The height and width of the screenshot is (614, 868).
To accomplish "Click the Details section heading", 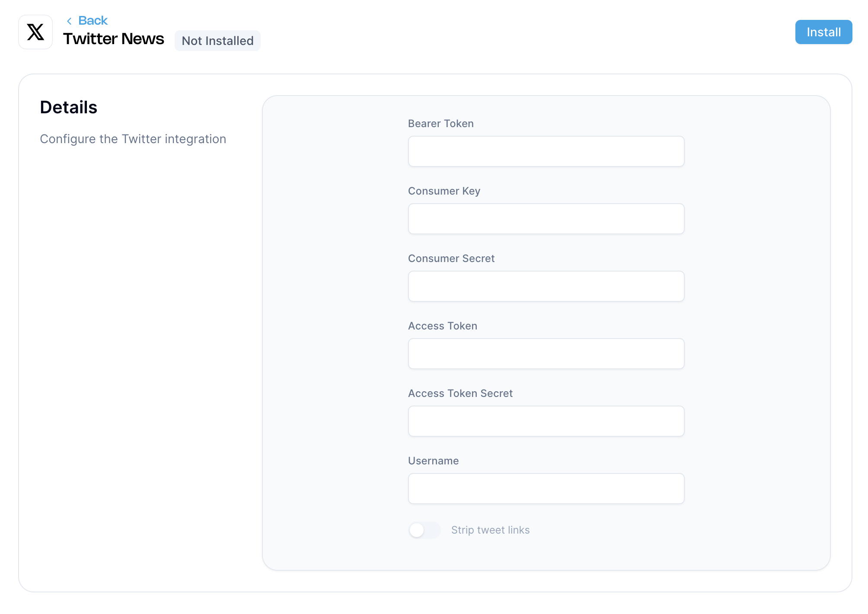I will [68, 107].
